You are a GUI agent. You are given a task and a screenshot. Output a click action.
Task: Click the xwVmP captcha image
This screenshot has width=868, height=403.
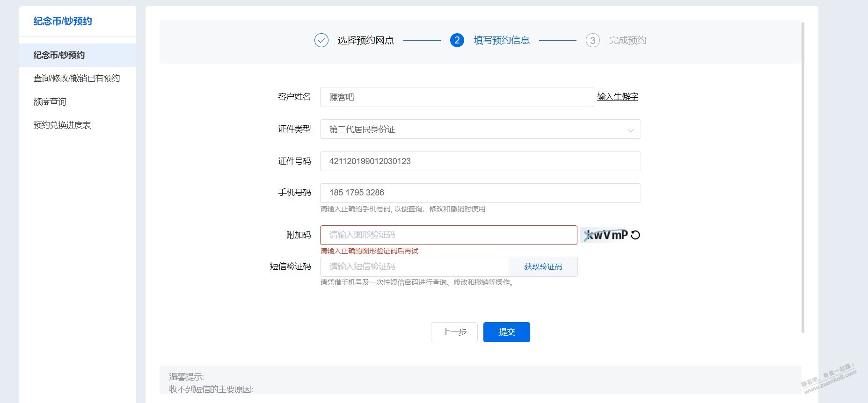click(604, 235)
